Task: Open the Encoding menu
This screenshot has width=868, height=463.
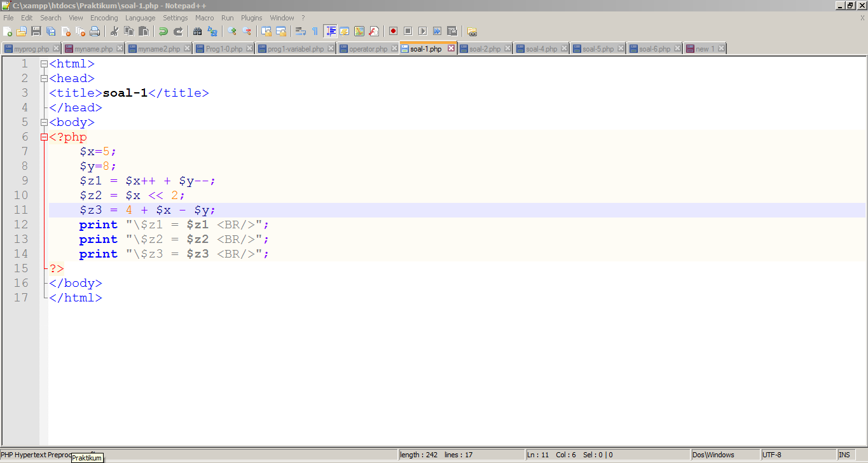Action: [104, 18]
